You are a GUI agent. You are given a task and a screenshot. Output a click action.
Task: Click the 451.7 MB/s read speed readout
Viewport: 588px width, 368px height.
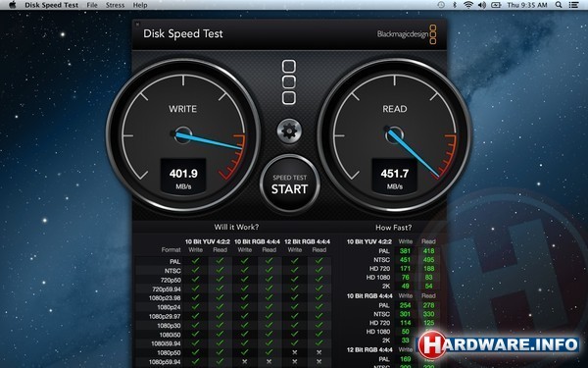click(395, 177)
